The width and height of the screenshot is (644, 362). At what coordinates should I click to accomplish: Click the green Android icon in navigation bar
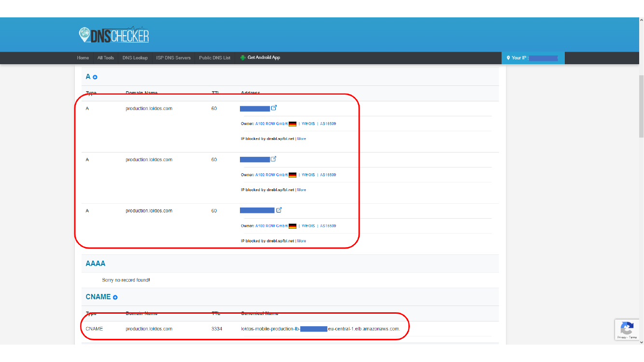tap(243, 57)
